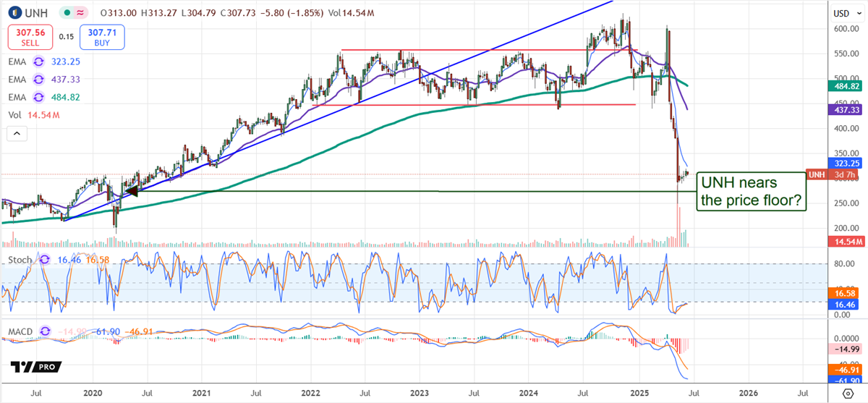The height and width of the screenshot is (403, 868).
Task: Select the third EMA legend label
Action: click(x=18, y=98)
